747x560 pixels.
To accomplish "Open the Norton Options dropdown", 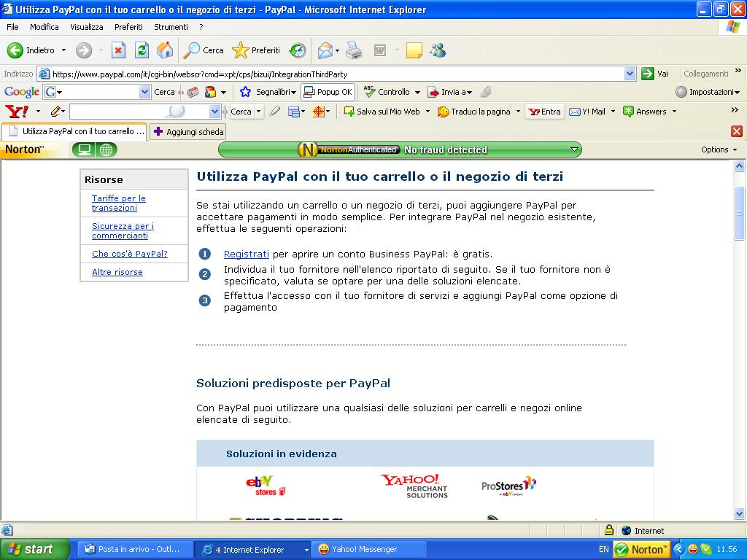I will (719, 149).
